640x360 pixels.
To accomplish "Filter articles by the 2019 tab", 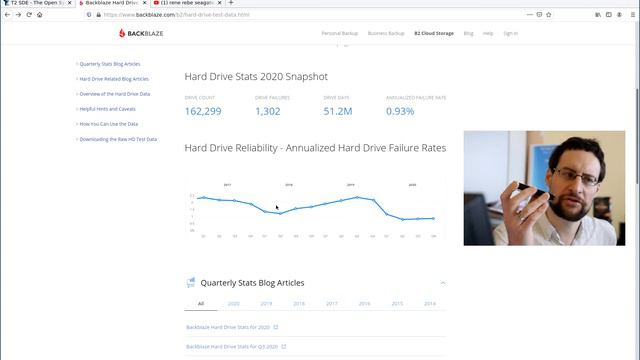I will pos(266,304).
